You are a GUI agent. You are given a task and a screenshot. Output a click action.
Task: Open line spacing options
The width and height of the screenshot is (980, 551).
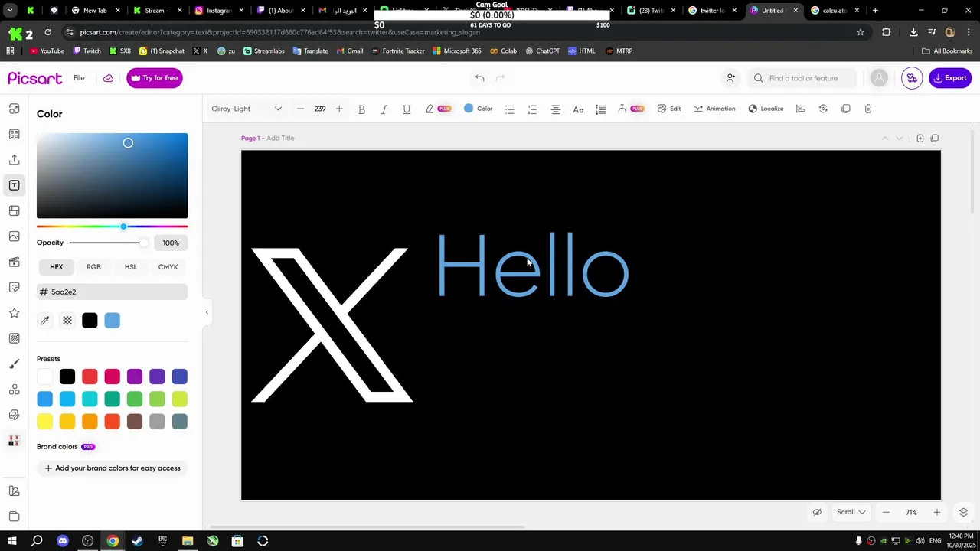[601, 109]
